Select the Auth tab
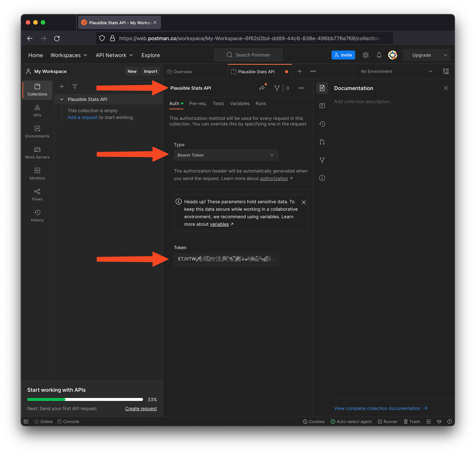 176,104
